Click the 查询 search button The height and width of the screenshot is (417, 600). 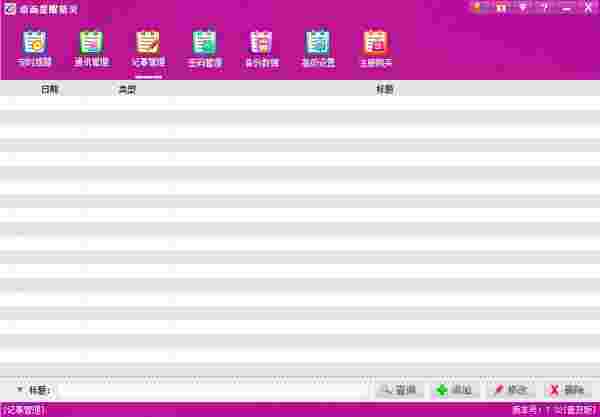tap(399, 390)
